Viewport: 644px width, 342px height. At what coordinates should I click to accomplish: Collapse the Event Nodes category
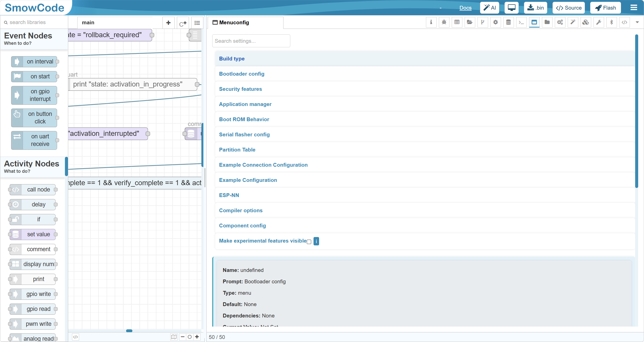34,39
